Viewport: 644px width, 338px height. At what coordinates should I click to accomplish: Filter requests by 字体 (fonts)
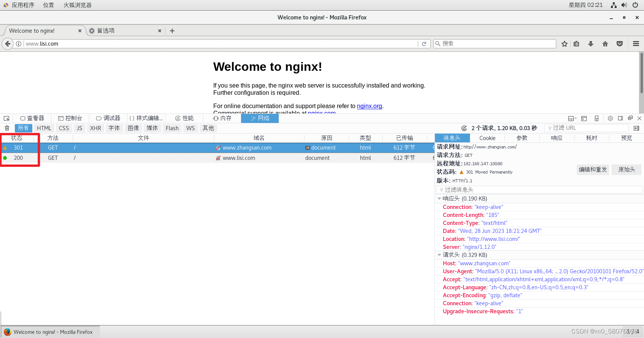[114, 128]
